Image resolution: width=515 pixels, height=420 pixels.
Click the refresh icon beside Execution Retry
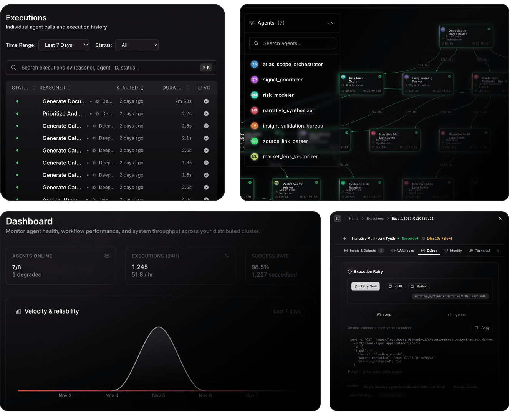tap(349, 271)
